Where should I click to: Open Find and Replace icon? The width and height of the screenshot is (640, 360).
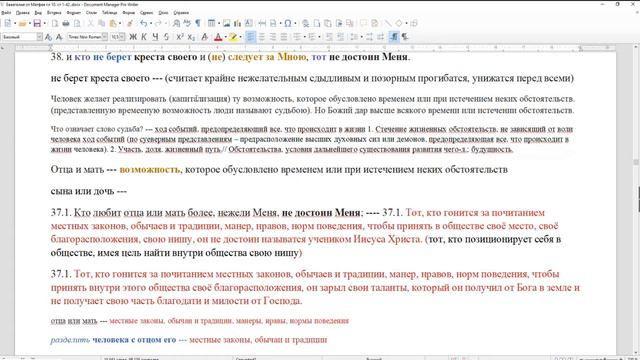click(176, 23)
